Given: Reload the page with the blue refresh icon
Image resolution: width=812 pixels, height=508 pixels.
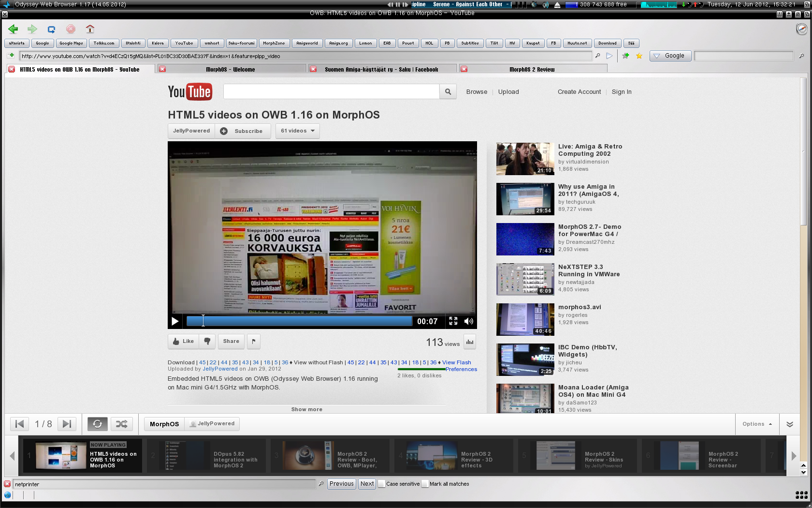Looking at the screenshot, I should pyautogui.click(x=51, y=29).
